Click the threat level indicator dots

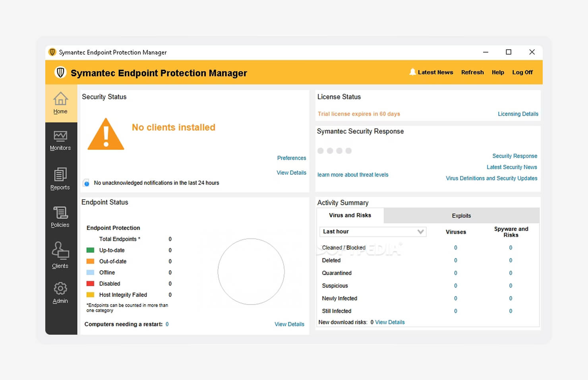point(335,151)
